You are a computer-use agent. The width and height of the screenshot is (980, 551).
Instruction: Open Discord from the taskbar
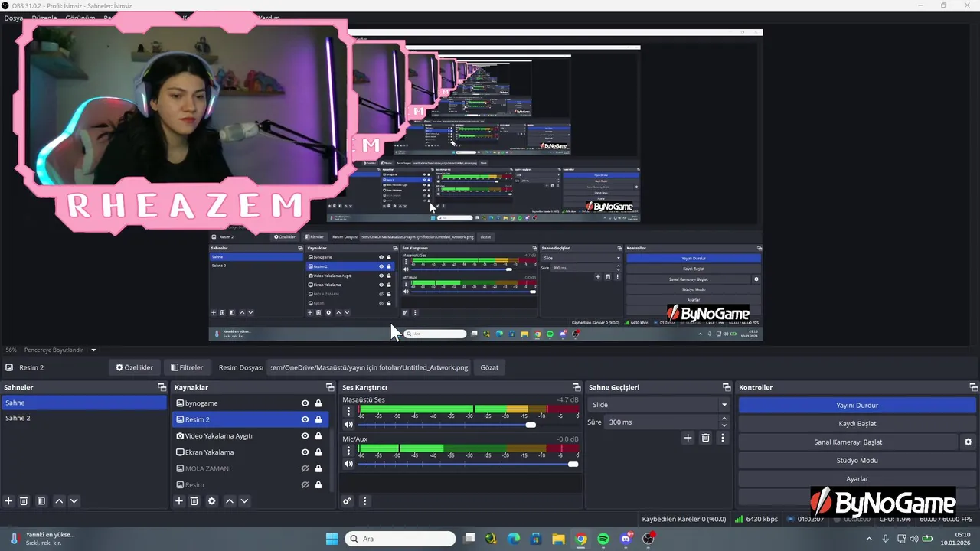pyautogui.click(x=626, y=539)
